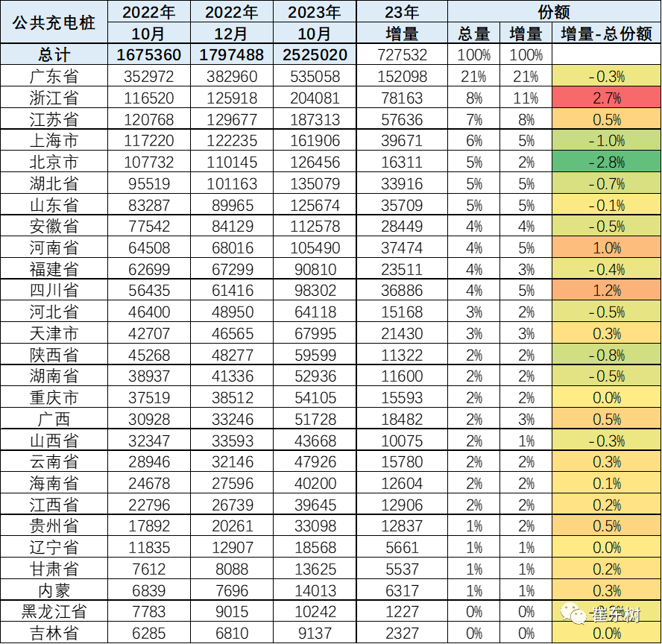
Task: Click 山西省 value 43668
Action: pyautogui.click(x=315, y=441)
